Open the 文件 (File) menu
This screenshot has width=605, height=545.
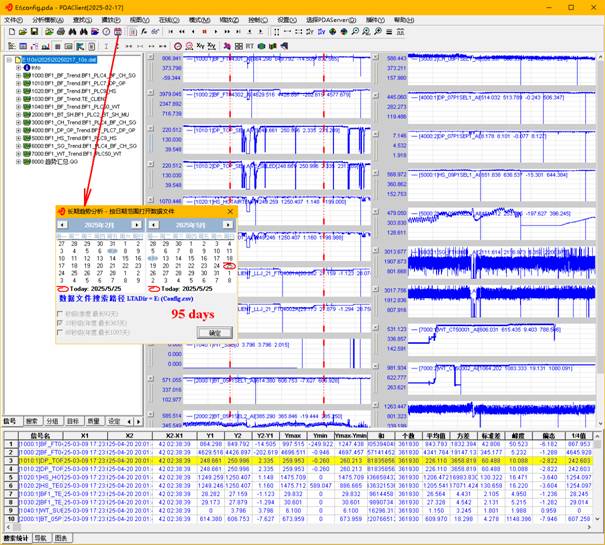12,19
